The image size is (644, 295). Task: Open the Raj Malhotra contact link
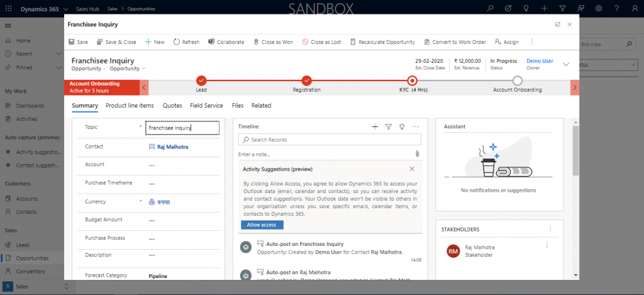point(172,147)
